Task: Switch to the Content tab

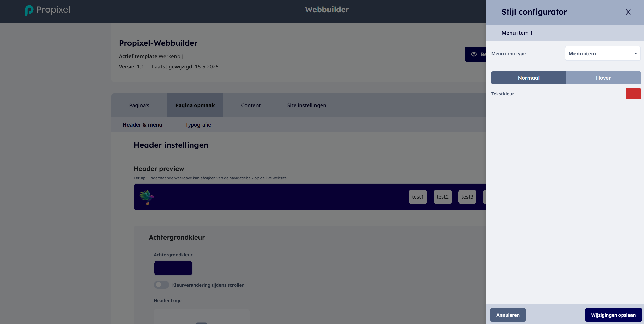Action: click(251, 105)
